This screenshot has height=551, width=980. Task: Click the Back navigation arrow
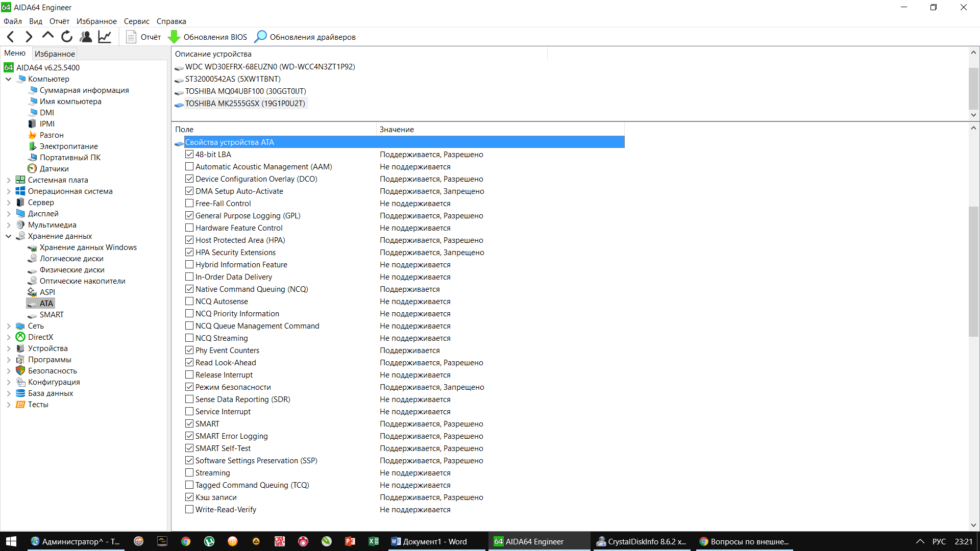(11, 37)
